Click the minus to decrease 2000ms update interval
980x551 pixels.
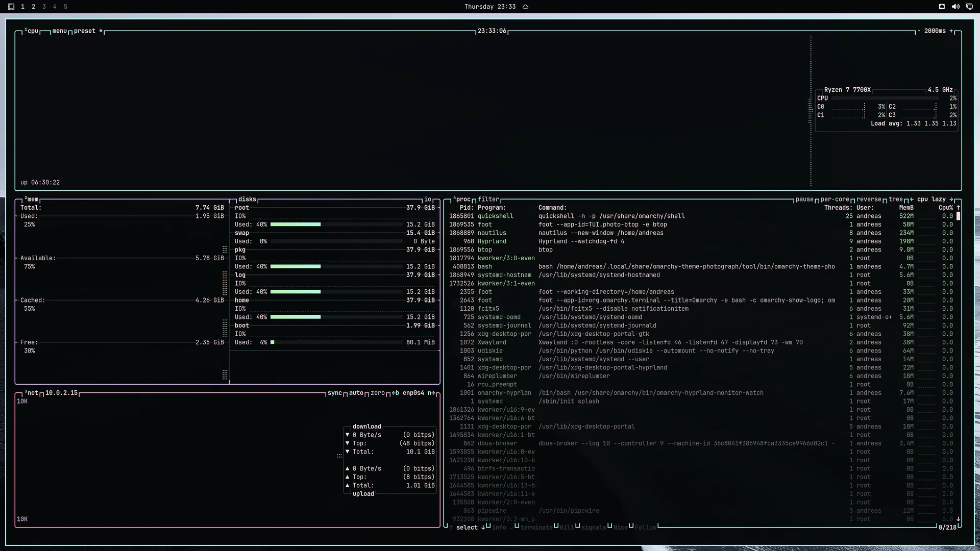click(x=919, y=31)
